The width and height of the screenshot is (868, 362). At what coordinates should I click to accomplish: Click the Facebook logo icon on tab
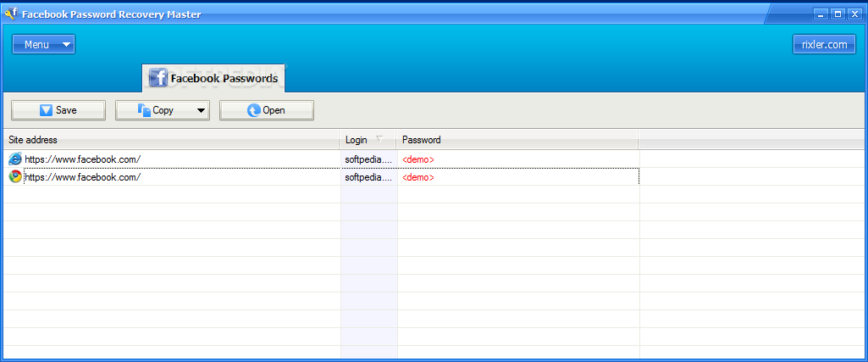pos(158,78)
